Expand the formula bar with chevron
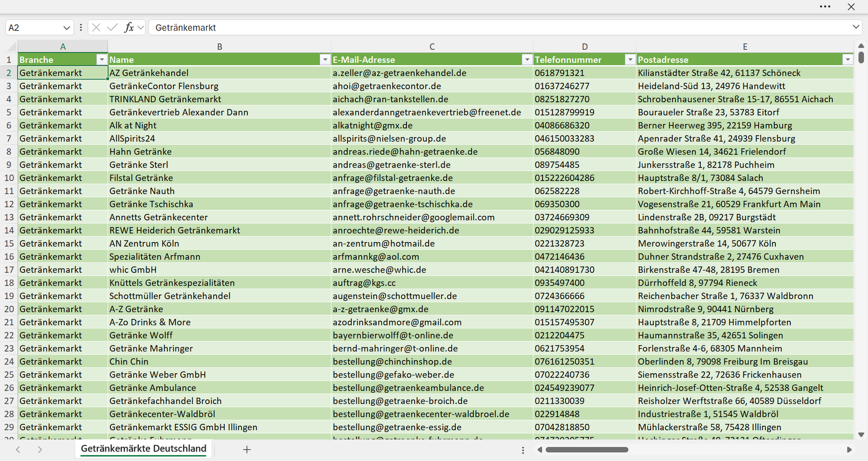Viewport: 868px width, 461px height. 856,27
